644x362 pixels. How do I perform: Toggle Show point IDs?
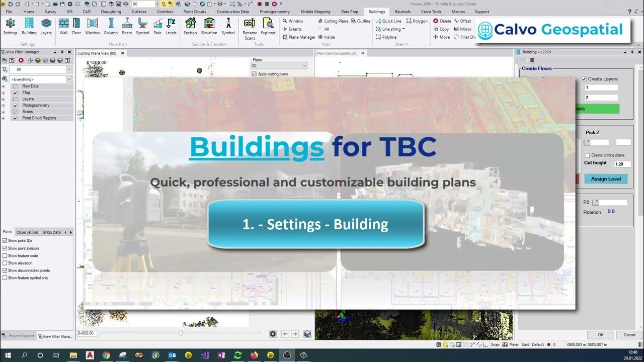pyautogui.click(x=5, y=241)
